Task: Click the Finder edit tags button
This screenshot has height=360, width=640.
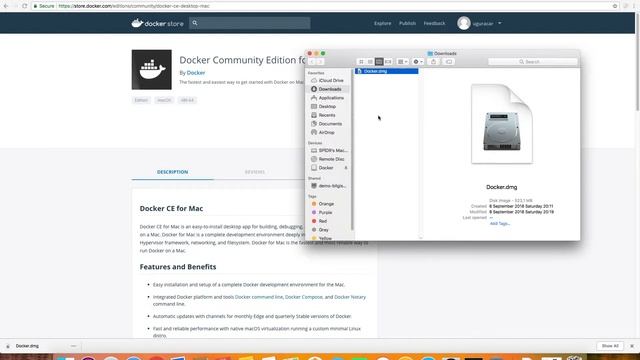Action: pos(449,62)
